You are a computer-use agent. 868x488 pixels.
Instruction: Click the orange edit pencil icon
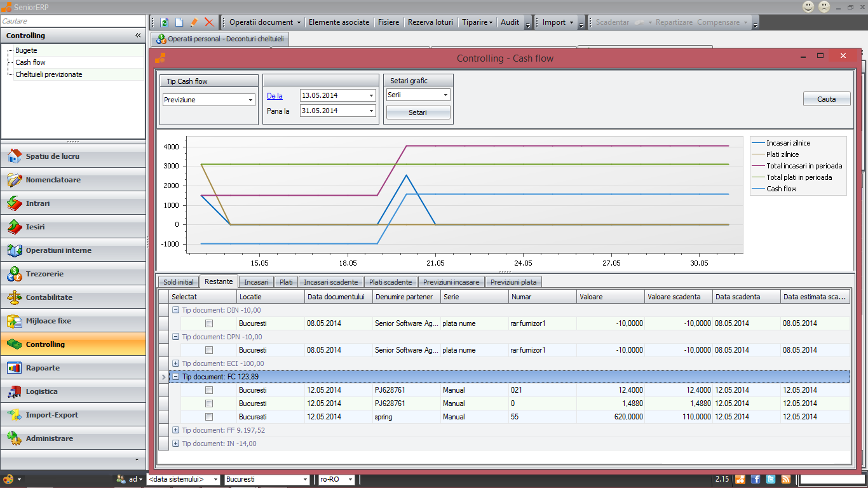(194, 22)
